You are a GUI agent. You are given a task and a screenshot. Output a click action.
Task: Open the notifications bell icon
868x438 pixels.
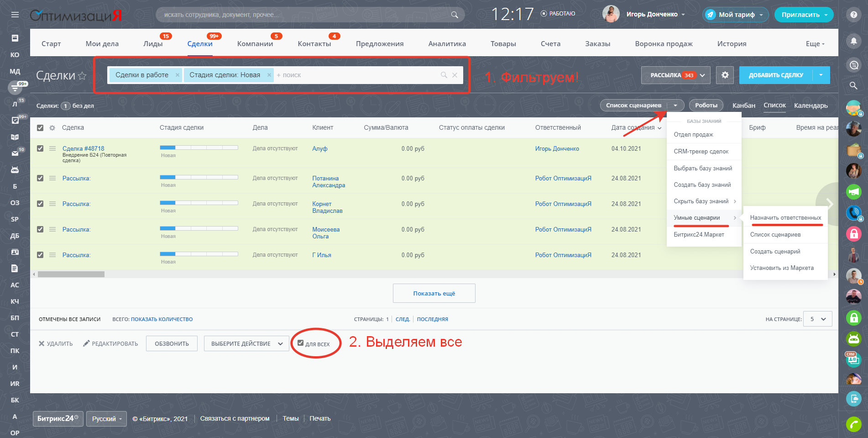coord(853,41)
